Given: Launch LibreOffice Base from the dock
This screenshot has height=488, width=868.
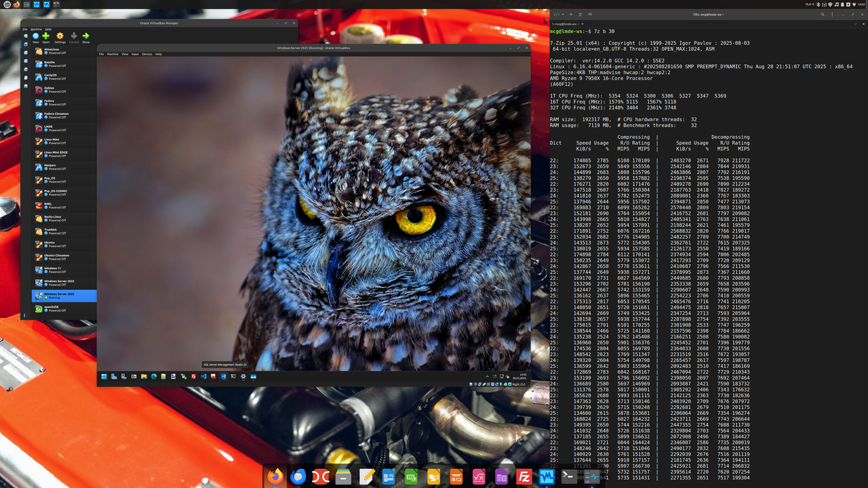Looking at the screenshot, I should pyautogui.click(x=501, y=476).
